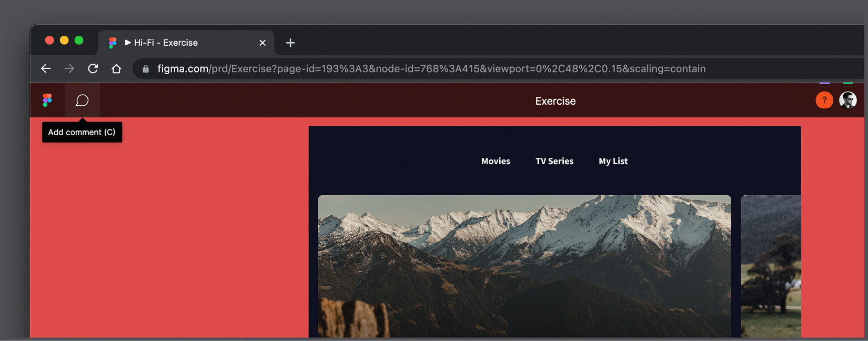Image resolution: width=868 pixels, height=341 pixels.
Task: Select the Hi-Fi - Exercise browser tab
Action: coord(186,43)
